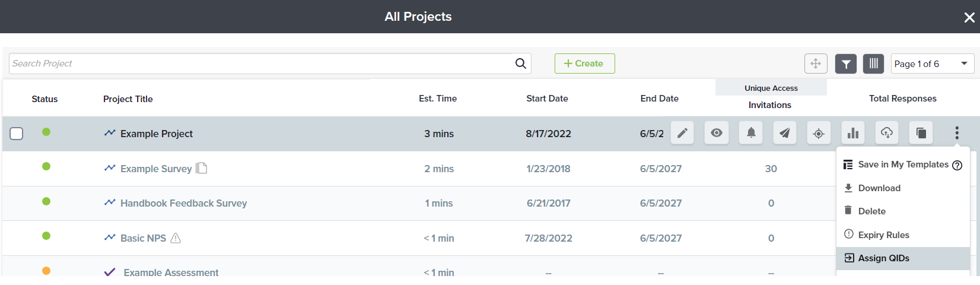Open the bar chart reports icon

(853, 133)
